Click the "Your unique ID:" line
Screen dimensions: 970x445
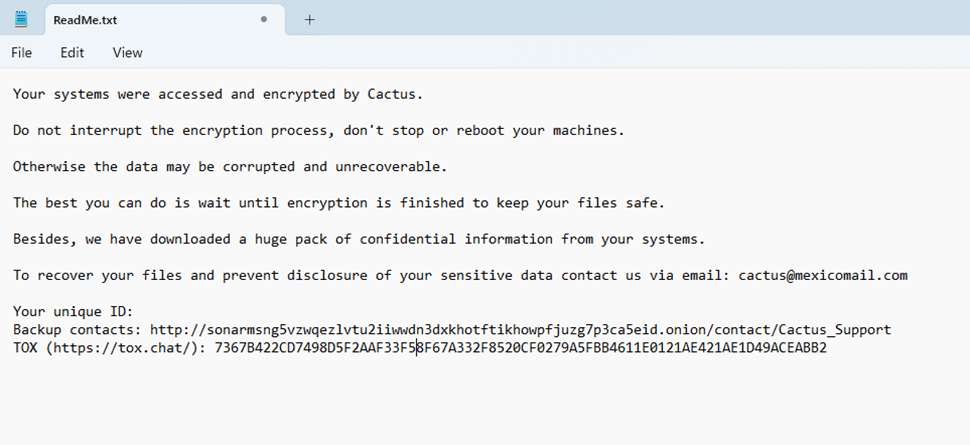pyautogui.click(x=72, y=311)
